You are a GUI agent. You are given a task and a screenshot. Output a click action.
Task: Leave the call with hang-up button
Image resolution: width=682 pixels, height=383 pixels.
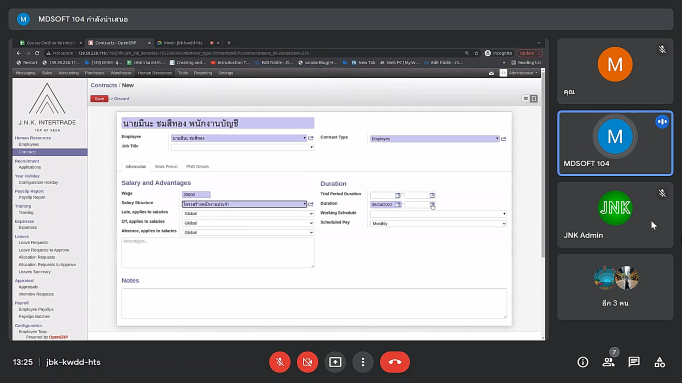point(395,362)
